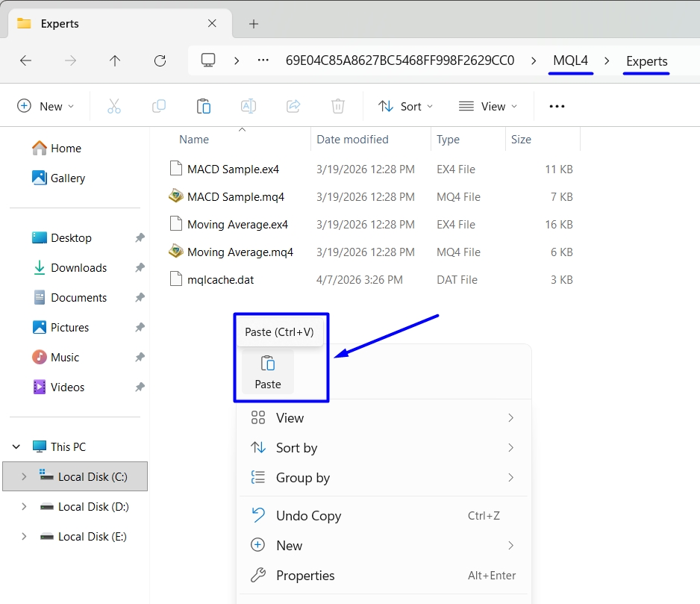Sort by the Size column header
The image size is (700, 604).
[521, 140]
